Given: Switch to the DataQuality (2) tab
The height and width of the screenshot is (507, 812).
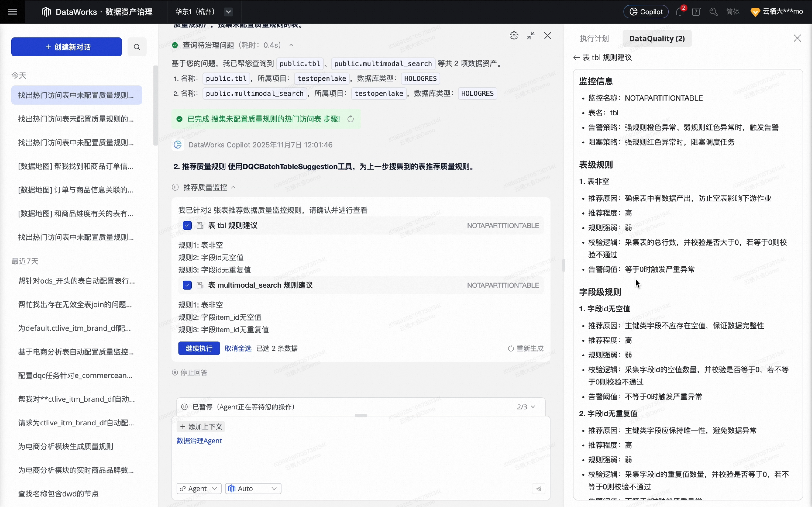Looking at the screenshot, I should click(656, 38).
